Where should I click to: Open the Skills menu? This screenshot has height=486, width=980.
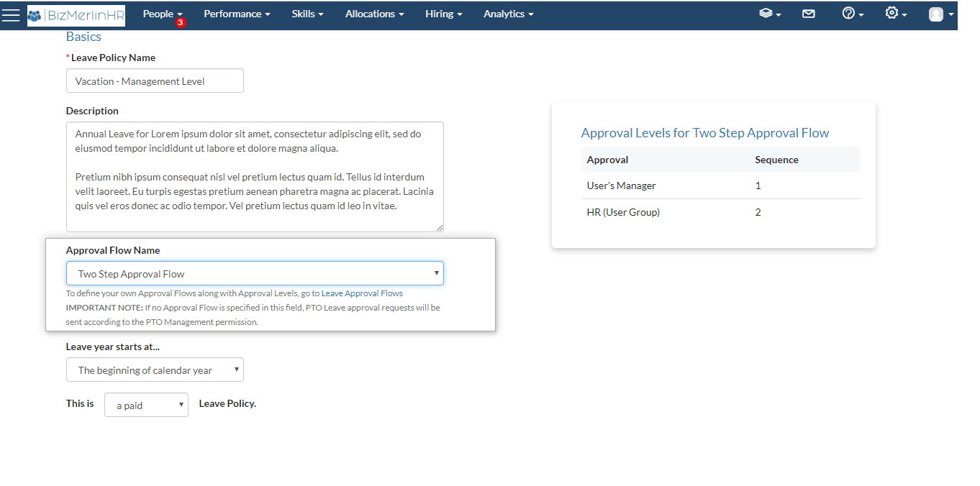307,14
